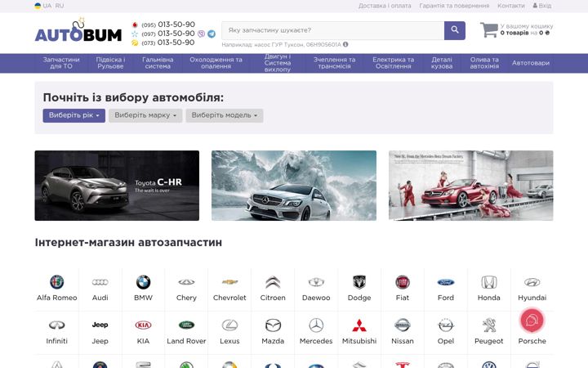The image size is (588, 368).
Task: Select the Land Rover brand logo
Action: coord(186,325)
